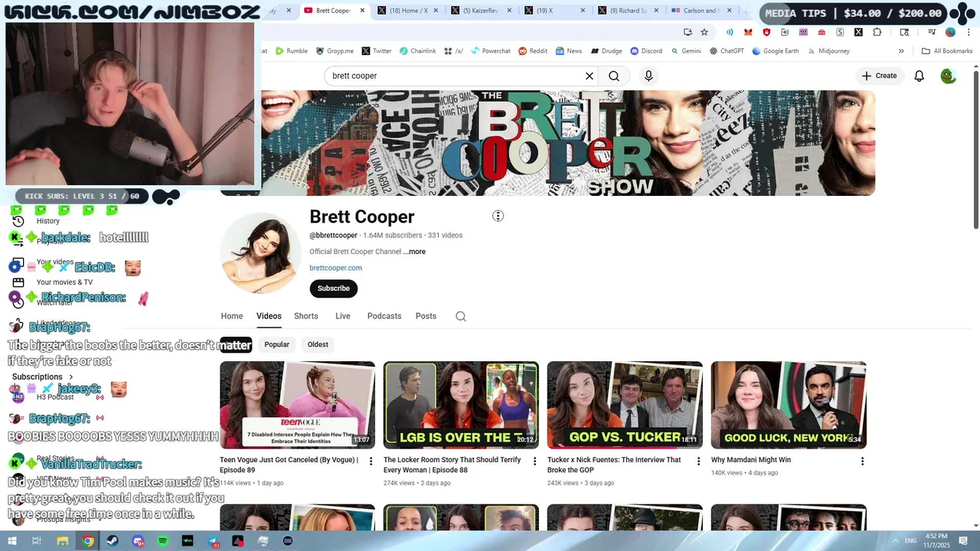
Task: Open the Rumble bookmark
Action: (x=292, y=51)
